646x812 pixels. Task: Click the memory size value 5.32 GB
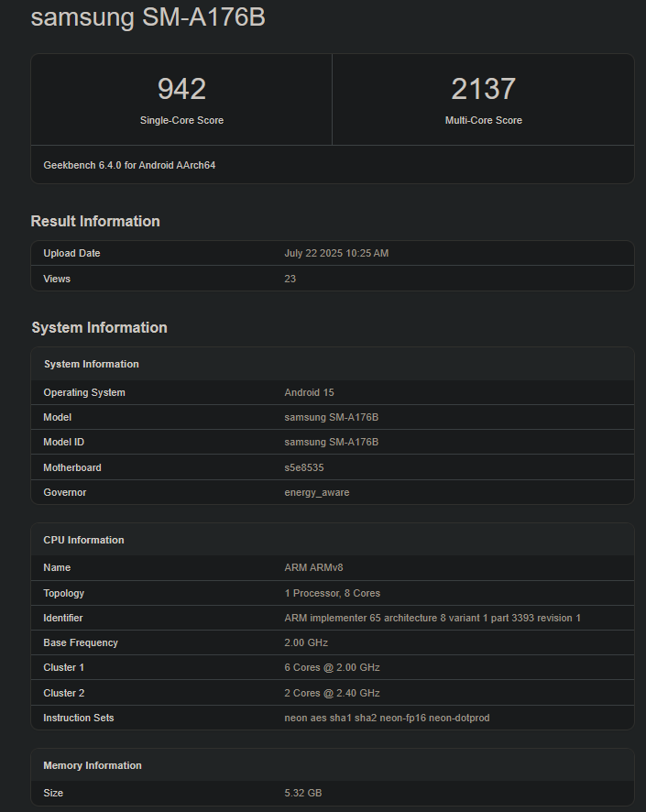(302, 793)
